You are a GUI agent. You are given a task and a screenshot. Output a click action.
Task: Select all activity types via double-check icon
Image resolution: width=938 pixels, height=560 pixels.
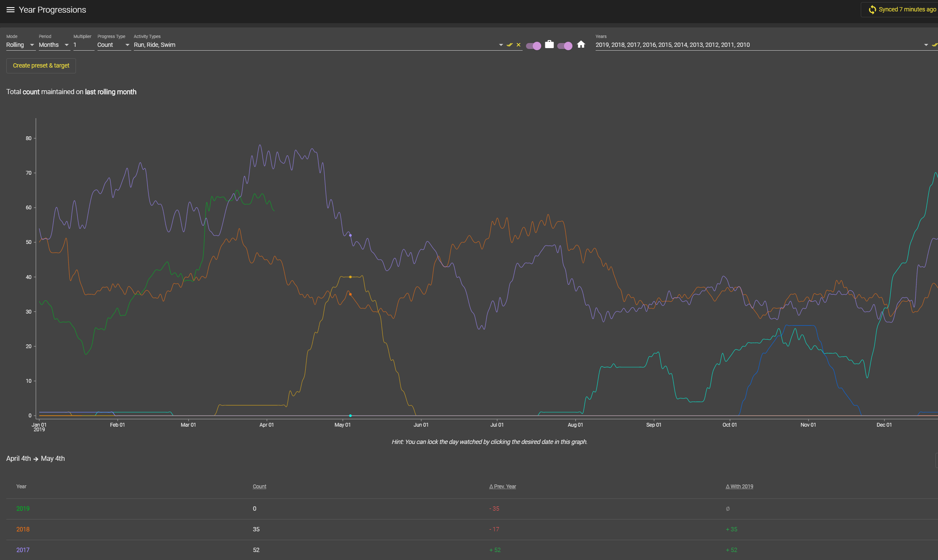coord(510,45)
